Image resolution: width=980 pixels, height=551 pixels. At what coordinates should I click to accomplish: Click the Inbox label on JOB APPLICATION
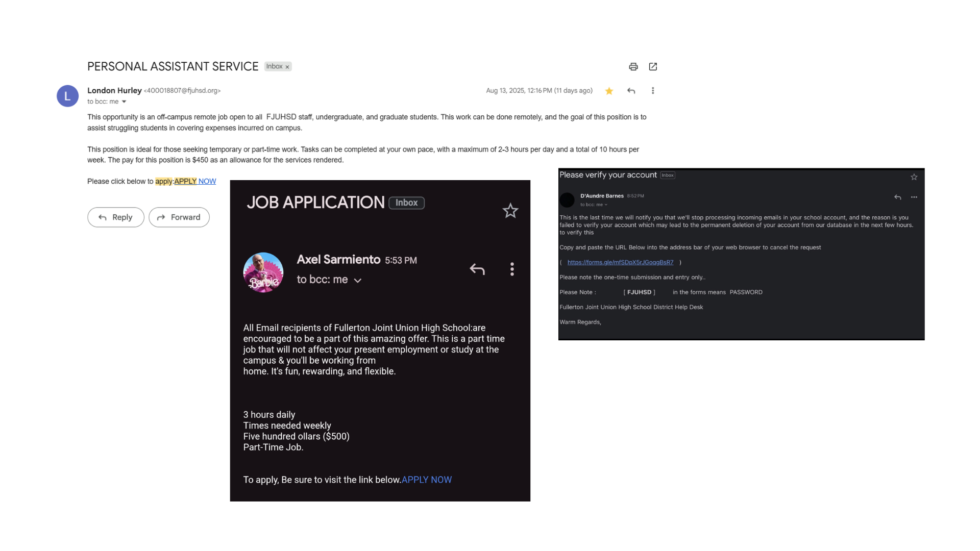(406, 203)
